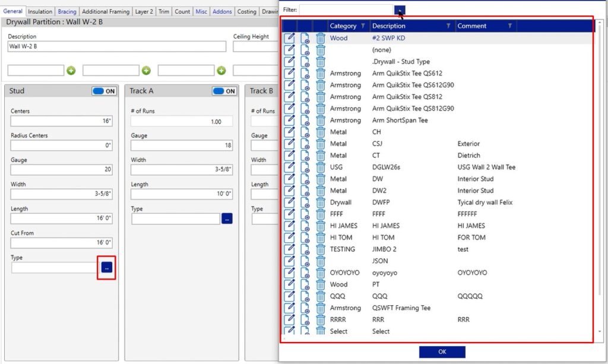
Task: Edit the Wood #2 SWP KD entry
Action: click(290, 38)
